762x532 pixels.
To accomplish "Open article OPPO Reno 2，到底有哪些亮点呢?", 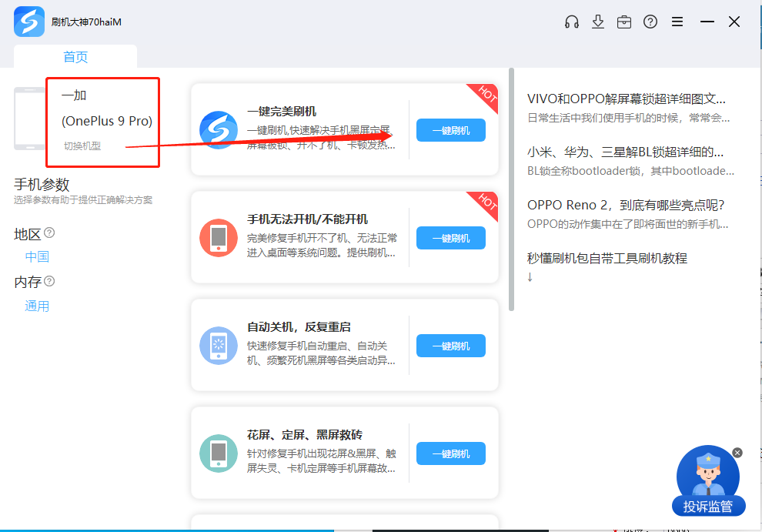I will point(626,206).
